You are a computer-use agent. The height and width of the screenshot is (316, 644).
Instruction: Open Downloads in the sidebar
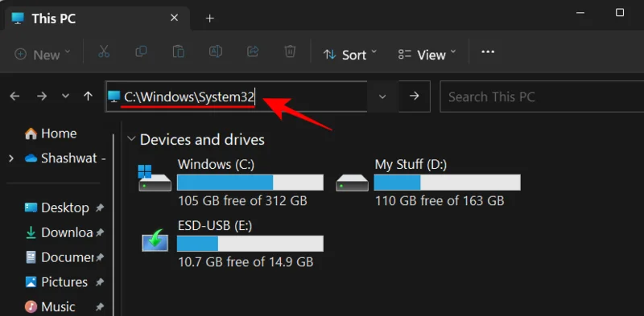(x=59, y=232)
